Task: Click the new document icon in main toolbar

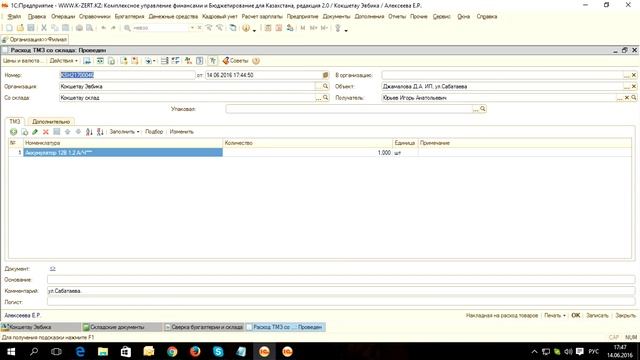Action: click(x=9, y=28)
